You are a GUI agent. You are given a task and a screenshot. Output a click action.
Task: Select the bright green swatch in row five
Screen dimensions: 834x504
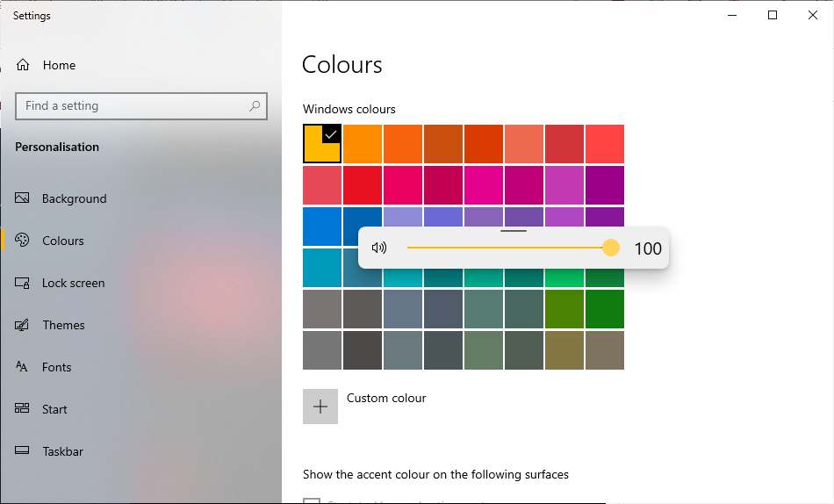(x=605, y=309)
